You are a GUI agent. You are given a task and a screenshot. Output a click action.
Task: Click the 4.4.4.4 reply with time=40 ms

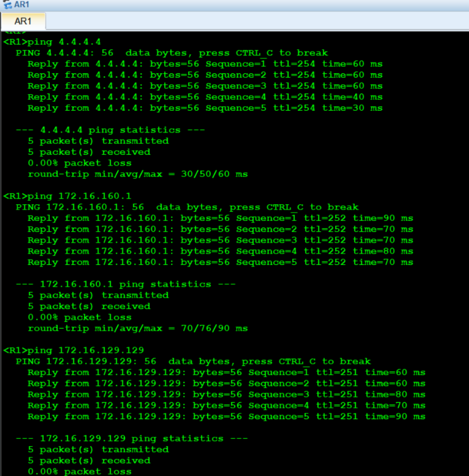pyautogui.click(x=205, y=97)
